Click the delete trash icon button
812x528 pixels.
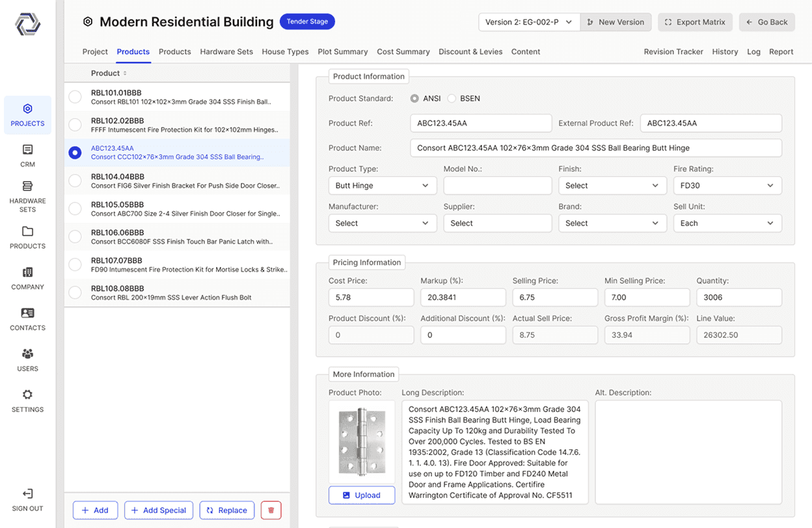tap(271, 510)
